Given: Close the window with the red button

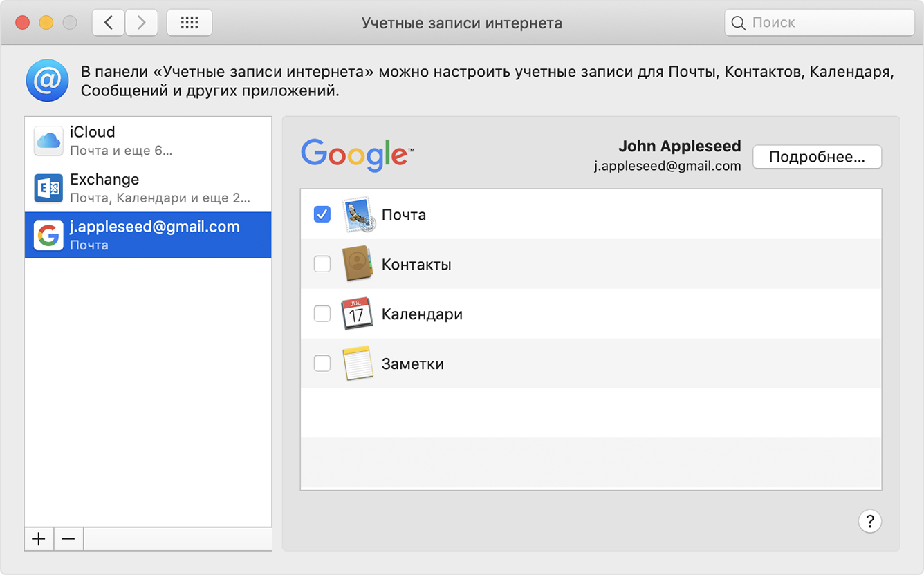Looking at the screenshot, I should (22, 23).
